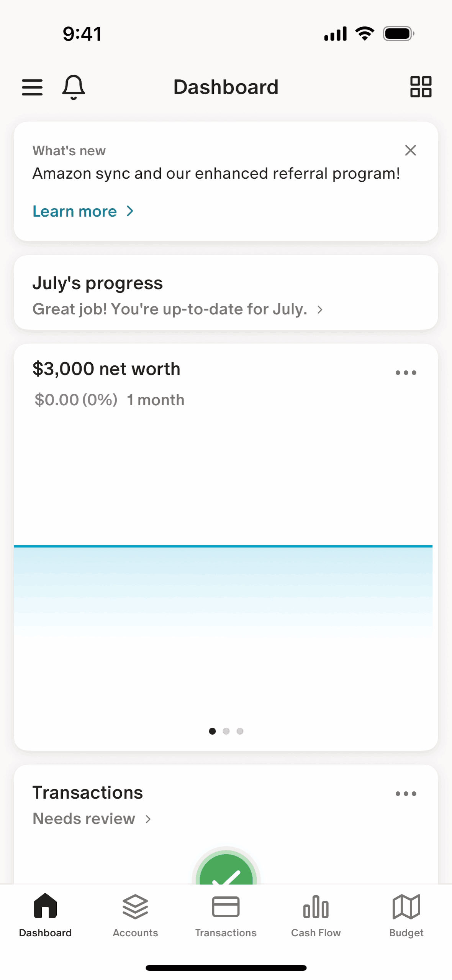Open the dashboard widget grid icon
The image size is (452, 980).
(421, 87)
